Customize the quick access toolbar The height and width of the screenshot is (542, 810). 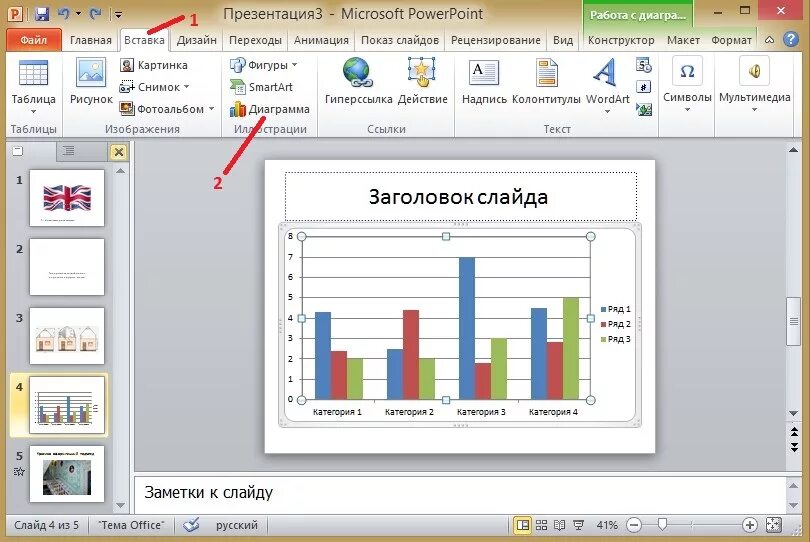(118, 14)
